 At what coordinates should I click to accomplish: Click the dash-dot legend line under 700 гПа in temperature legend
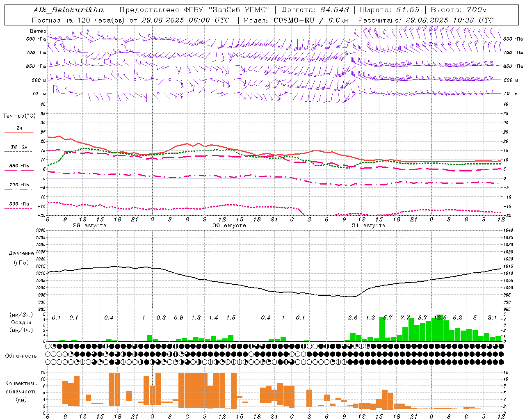pyautogui.click(x=18, y=189)
